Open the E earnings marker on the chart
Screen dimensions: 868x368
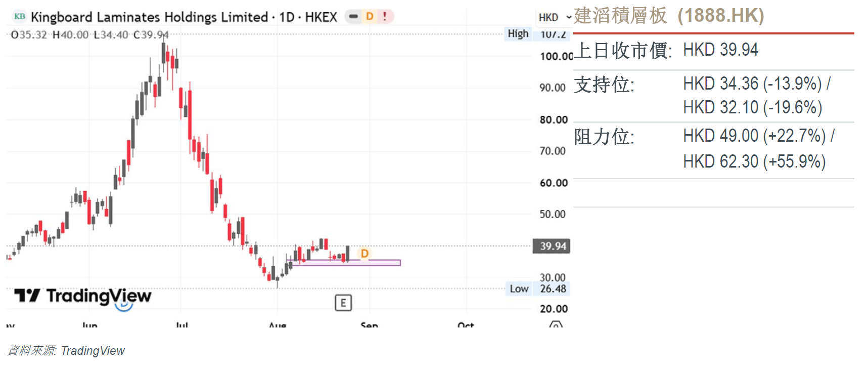(x=343, y=303)
